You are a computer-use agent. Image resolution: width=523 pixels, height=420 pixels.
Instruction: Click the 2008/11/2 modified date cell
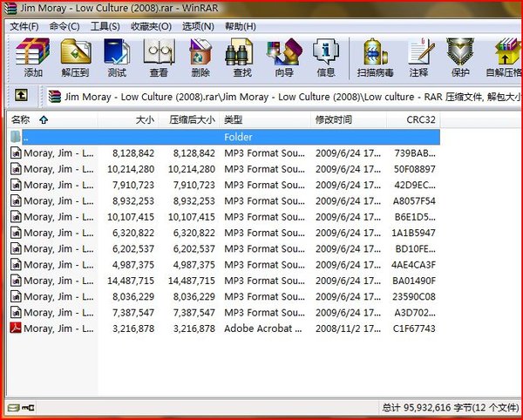348,329
